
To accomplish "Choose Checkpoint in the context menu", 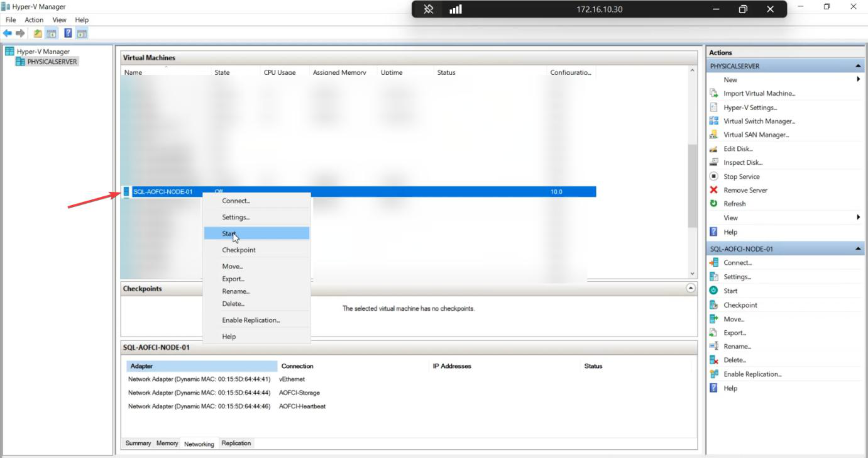I will tap(256, 250).
